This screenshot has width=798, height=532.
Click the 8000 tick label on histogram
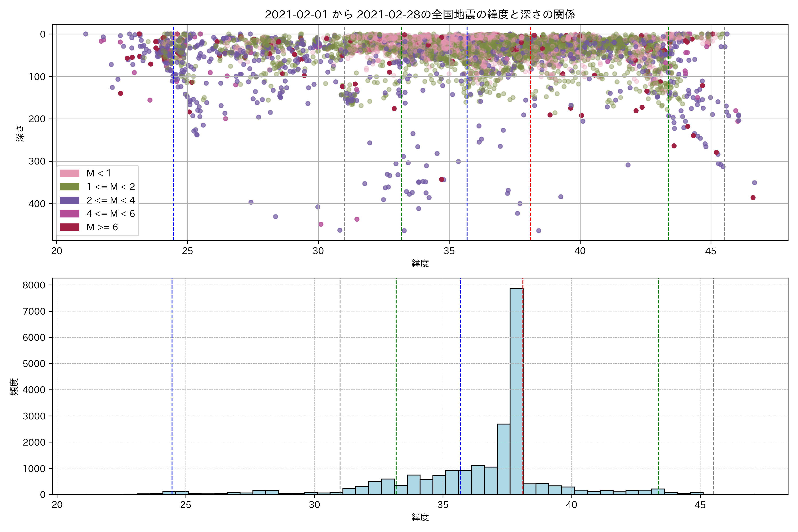[34, 285]
